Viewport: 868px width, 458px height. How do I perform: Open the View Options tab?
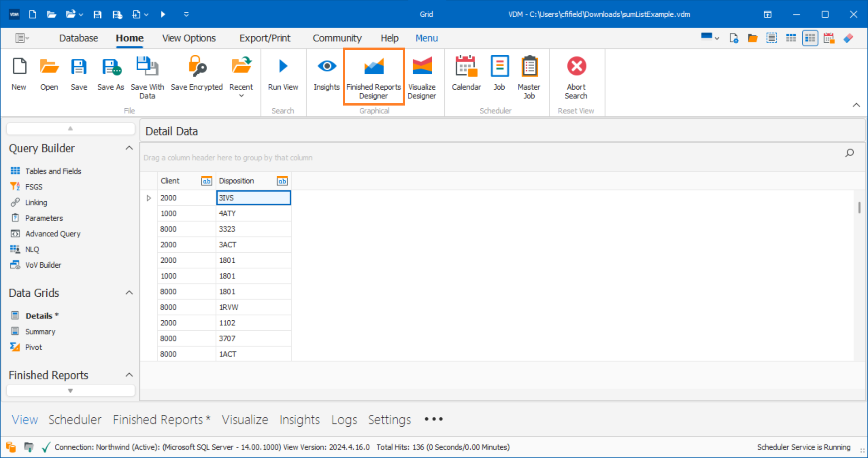189,38
